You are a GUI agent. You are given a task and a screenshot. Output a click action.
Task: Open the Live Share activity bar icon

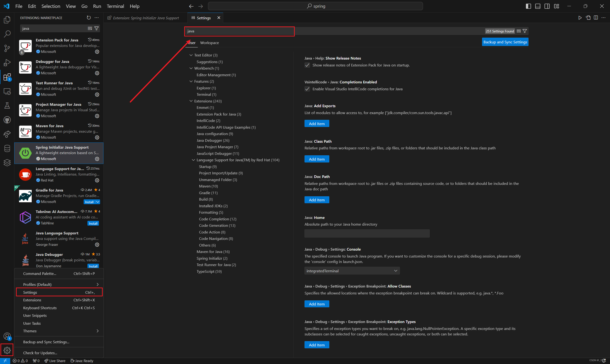(7, 134)
